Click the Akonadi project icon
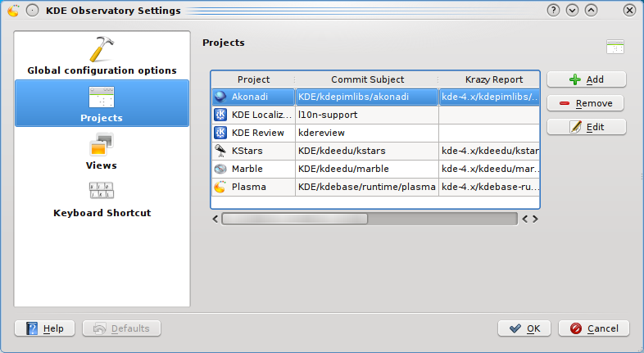The width and height of the screenshot is (644, 353). tap(220, 97)
